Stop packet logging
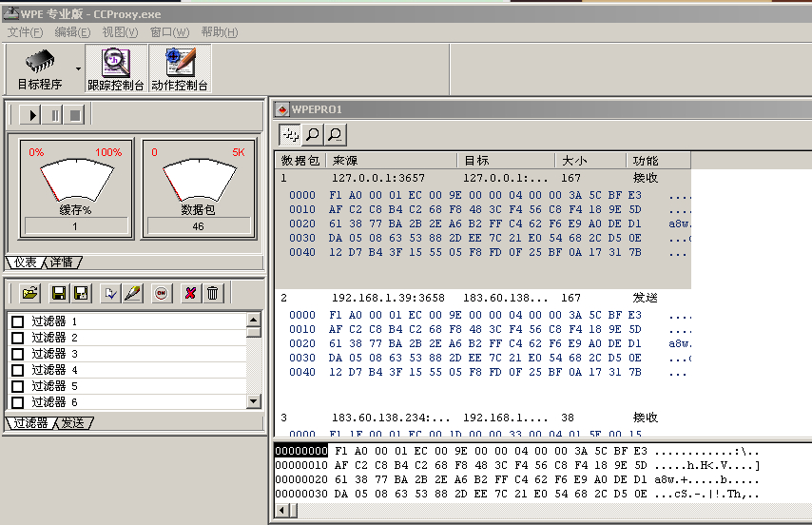Viewport: 812px width, 525px height. 74,115
